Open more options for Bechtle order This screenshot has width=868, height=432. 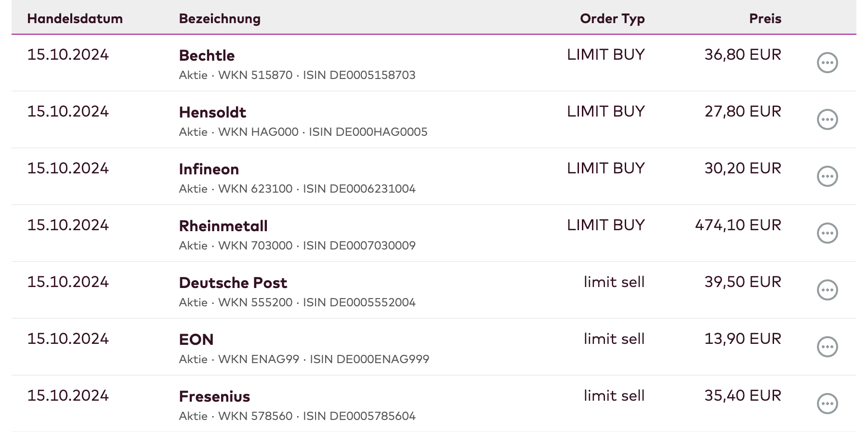click(827, 63)
